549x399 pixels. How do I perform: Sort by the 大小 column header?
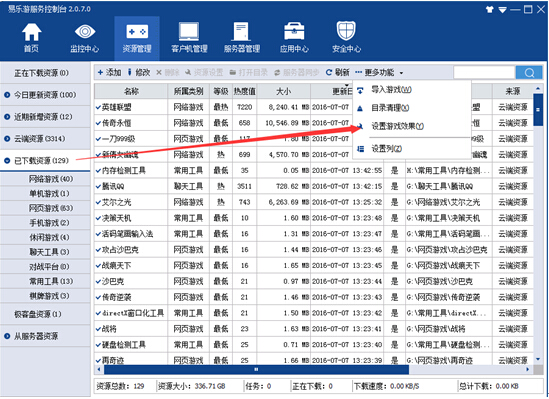click(x=283, y=91)
